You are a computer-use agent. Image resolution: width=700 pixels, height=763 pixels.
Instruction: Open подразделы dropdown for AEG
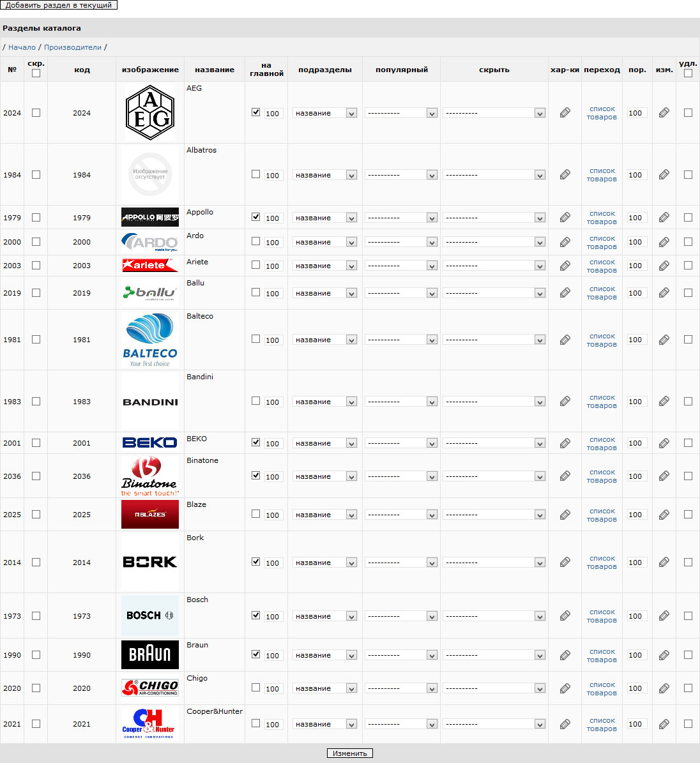pyautogui.click(x=324, y=113)
